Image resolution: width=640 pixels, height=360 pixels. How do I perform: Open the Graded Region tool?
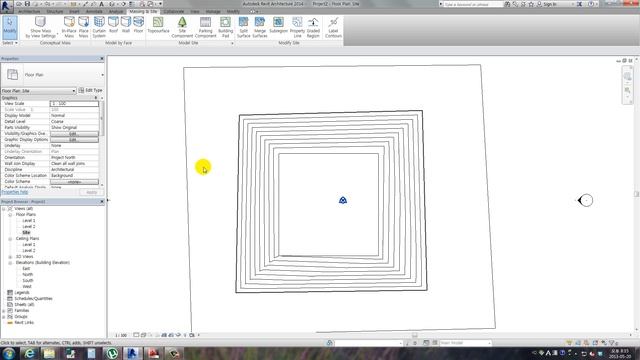coord(313,27)
